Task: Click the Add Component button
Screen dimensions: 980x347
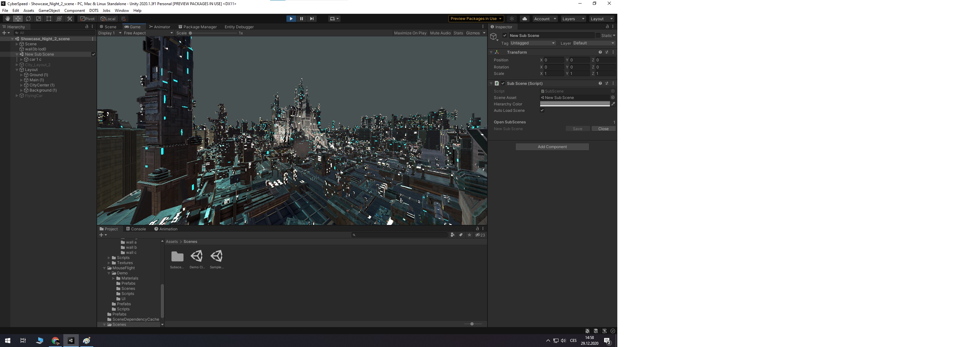Action: pyautogui.click(x=552, y=147)
